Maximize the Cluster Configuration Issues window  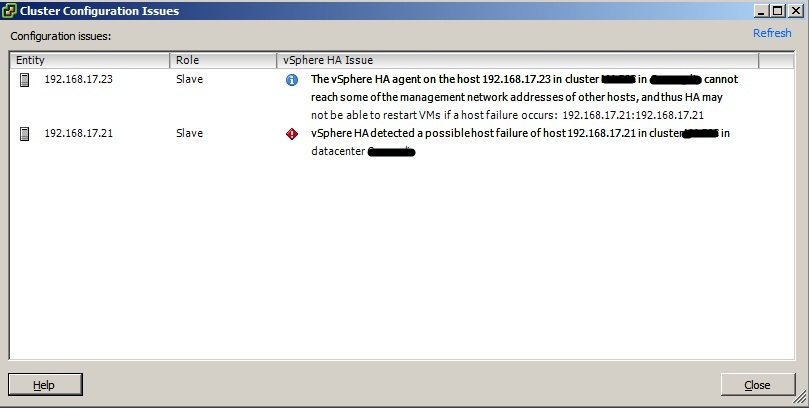[778, 10]
